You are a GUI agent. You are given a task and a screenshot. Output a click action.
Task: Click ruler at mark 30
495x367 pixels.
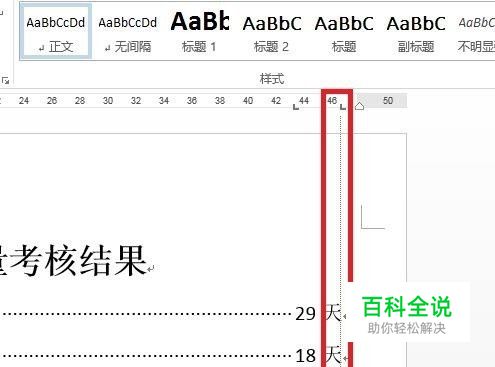tap(108, 100)
